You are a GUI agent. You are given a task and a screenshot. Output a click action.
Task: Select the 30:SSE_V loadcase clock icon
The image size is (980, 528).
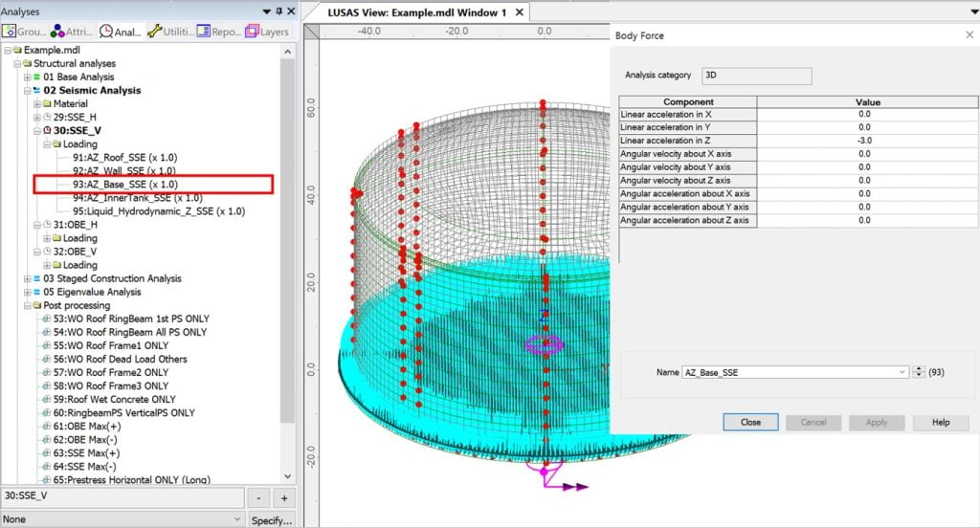(x=47, y=131)
